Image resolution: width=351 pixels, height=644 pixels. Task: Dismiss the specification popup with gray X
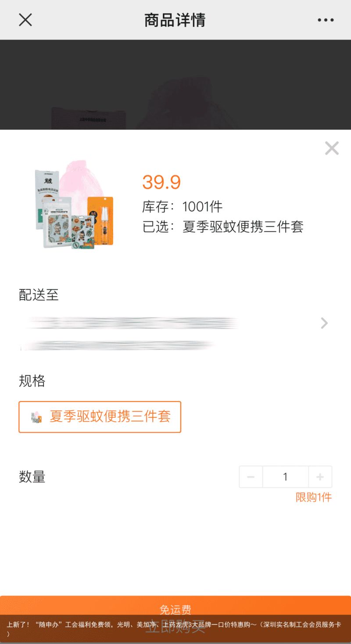click(x=332, y=148)
